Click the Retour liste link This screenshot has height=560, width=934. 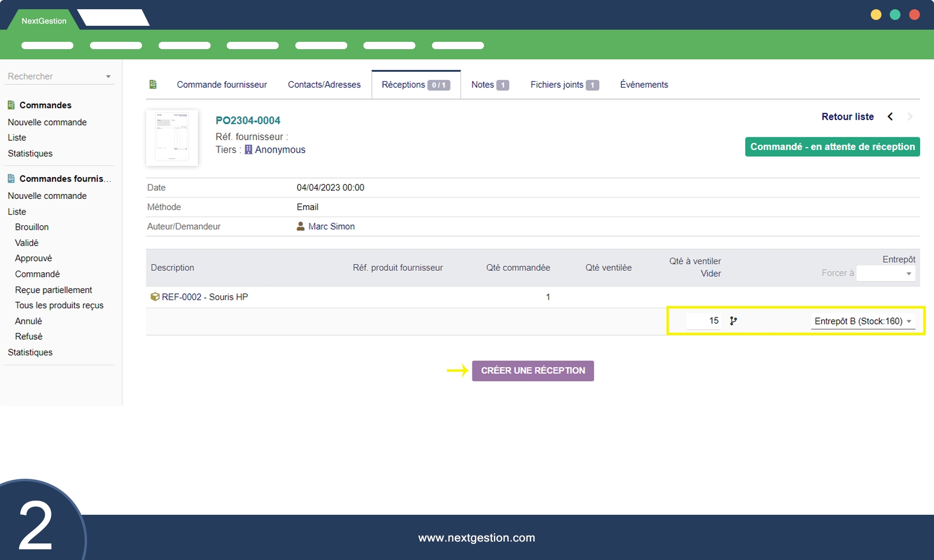tap(847, 117)
